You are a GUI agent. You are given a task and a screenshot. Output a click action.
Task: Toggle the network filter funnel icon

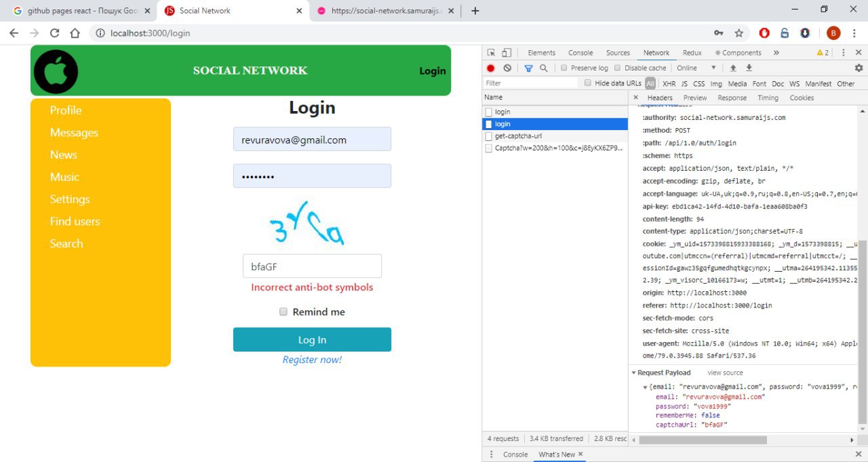click(x=529, y=68)
